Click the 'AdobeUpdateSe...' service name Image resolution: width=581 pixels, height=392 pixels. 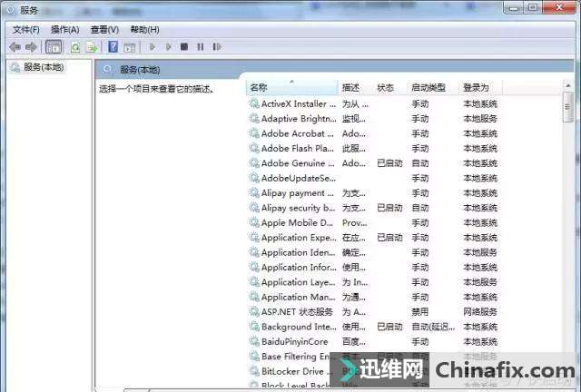click(x=299, y=178)
